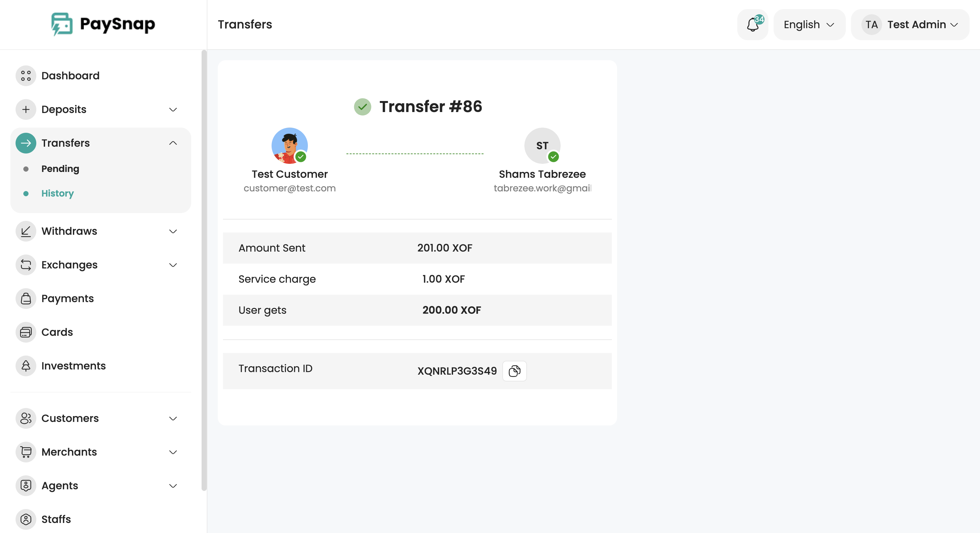980x533 pixels.
Task: Copy the transaction ID with copy icon
Action: coord(514,371)
